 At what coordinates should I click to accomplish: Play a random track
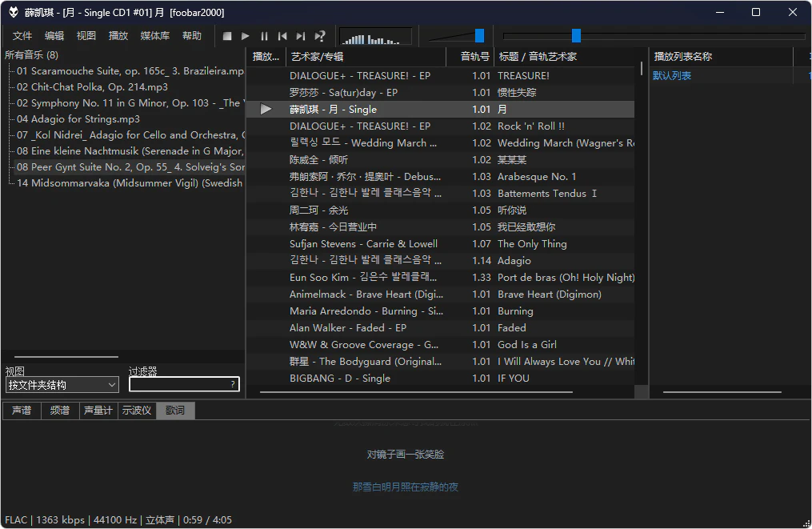click(x=320, y=36)
